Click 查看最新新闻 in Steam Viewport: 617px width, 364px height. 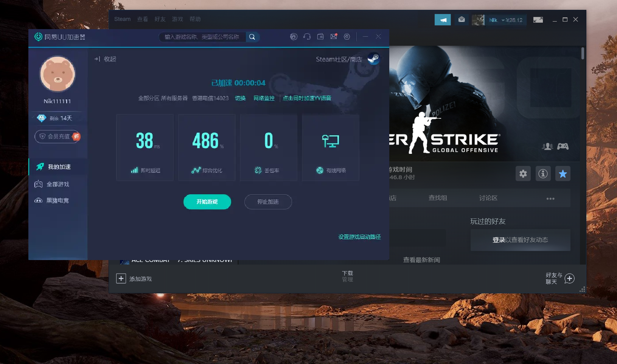421,260
